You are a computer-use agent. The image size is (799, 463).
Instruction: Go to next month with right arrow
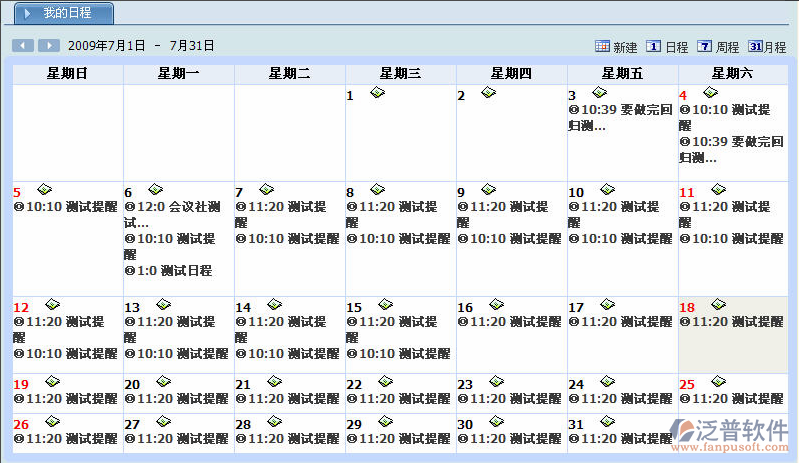[50, 46]
